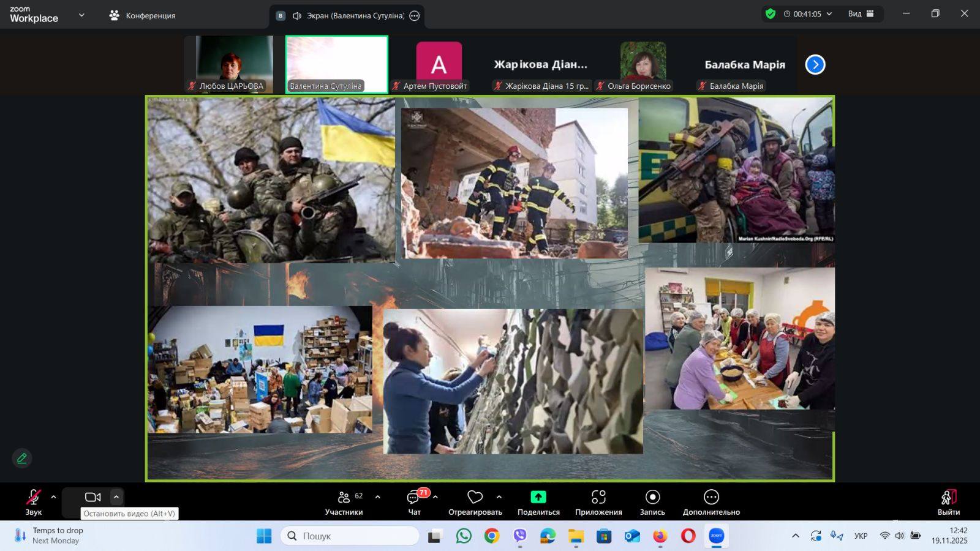Viewport: 980px width, 551px height.
Task: Open the Zoom Workplace dropdown chevron
Action: (81, 15)
